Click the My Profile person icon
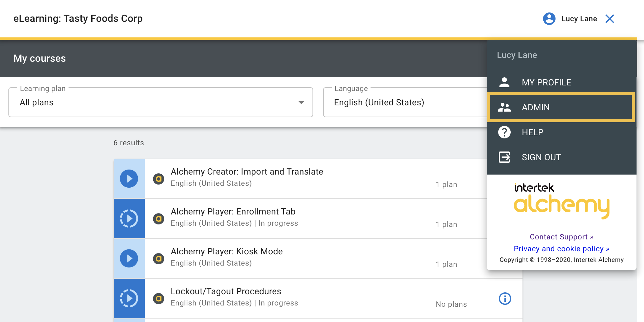Screen dimensions: 644x322 click(x=504, y=82)
